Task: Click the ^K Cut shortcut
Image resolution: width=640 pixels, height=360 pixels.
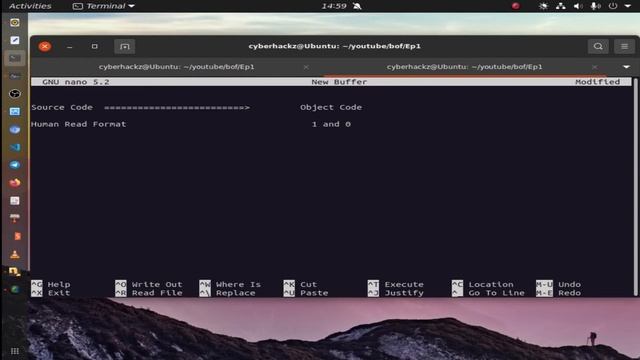Action: (300, 284)
